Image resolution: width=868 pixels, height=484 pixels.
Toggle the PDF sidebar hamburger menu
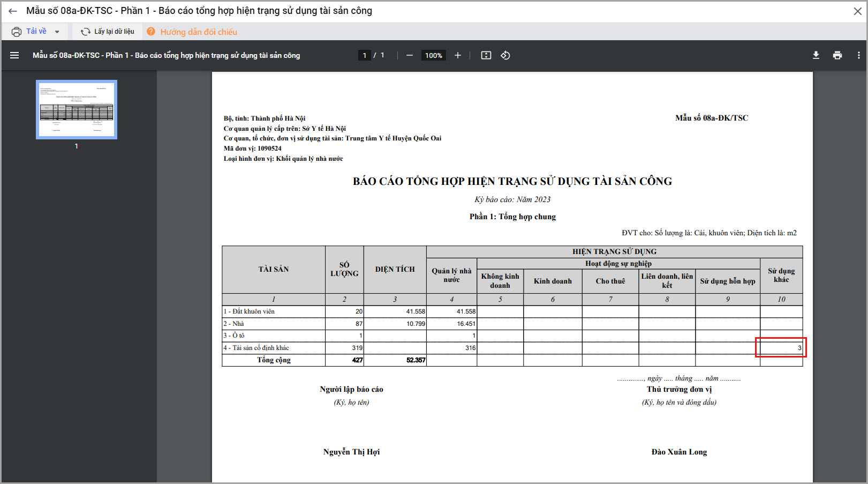pyautogui.click(x=14, y=55)
